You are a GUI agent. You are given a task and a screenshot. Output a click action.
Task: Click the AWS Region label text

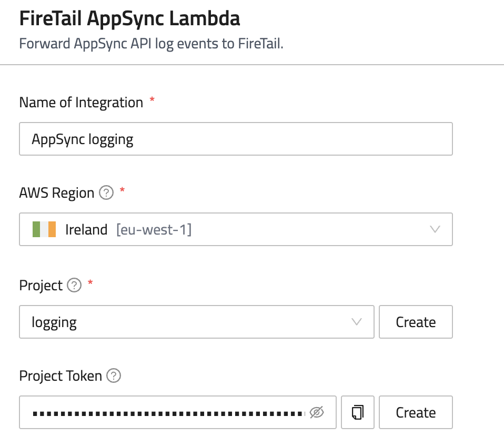point(57,193)
